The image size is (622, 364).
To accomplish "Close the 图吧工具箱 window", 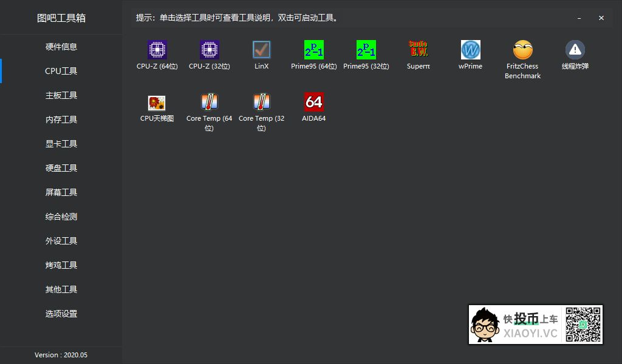I will click(x=601, y=18).
